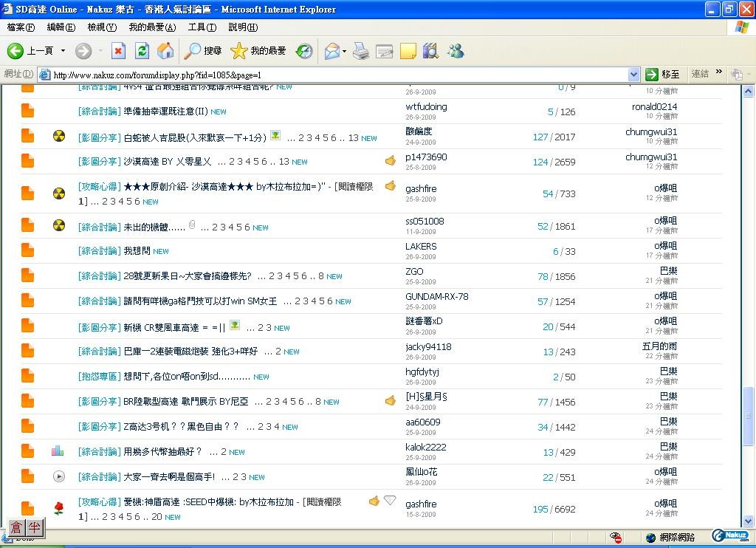This screenshot has height=548, width=756.
Task: Go to Home page icon
Action: 165,51
